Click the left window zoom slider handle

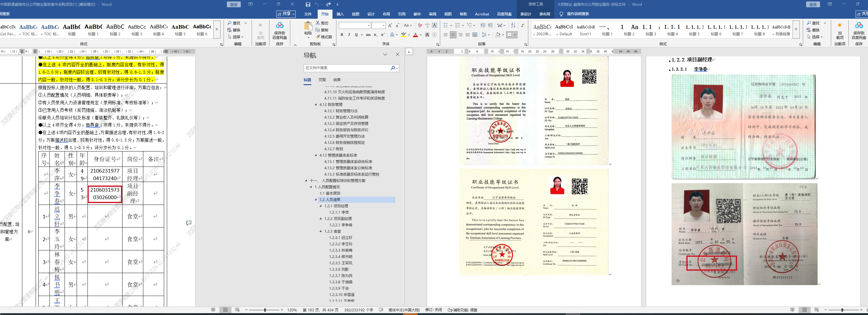265,310
